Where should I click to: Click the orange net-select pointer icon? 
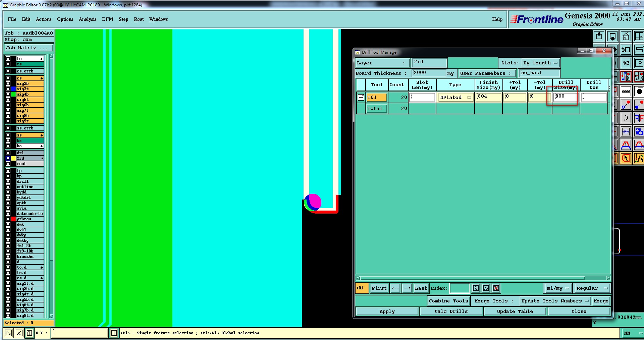639,158
